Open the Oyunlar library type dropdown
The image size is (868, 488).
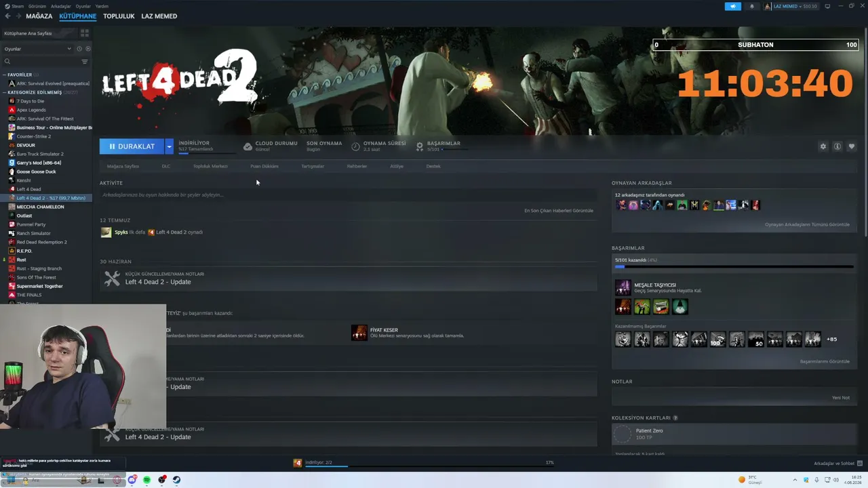click(38, 49)
